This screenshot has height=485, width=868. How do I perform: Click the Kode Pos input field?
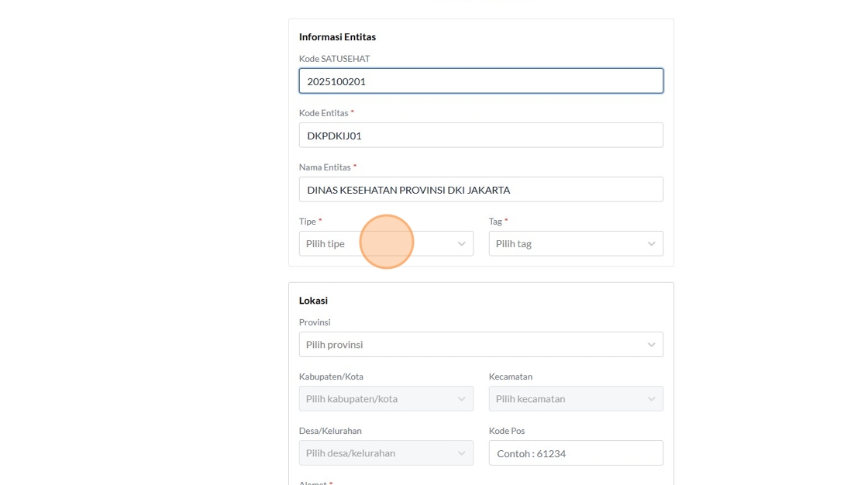[x=575, y=453]
